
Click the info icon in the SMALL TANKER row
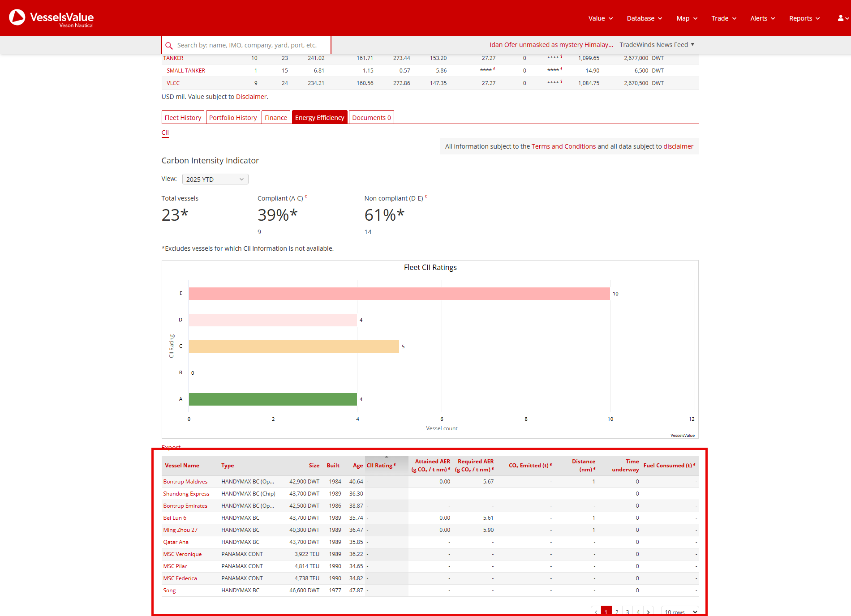pos(494,69)
